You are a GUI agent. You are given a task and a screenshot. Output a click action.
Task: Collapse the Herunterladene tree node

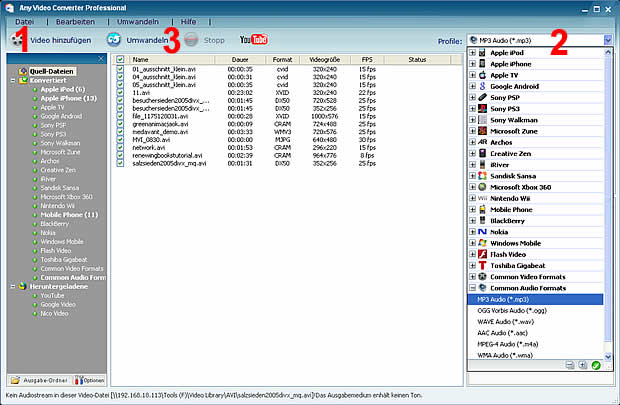13,286
